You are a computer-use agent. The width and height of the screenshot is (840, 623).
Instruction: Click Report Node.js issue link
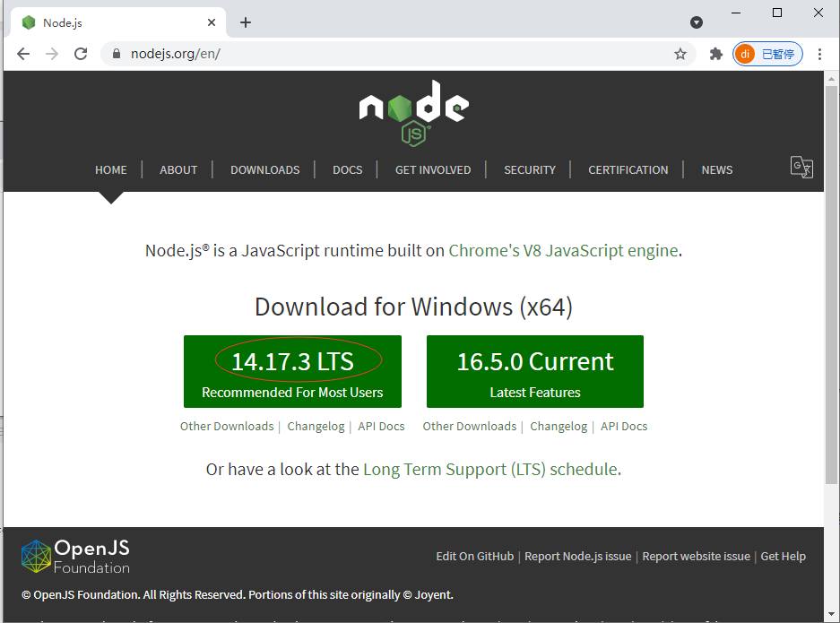[x=578, y=557]
